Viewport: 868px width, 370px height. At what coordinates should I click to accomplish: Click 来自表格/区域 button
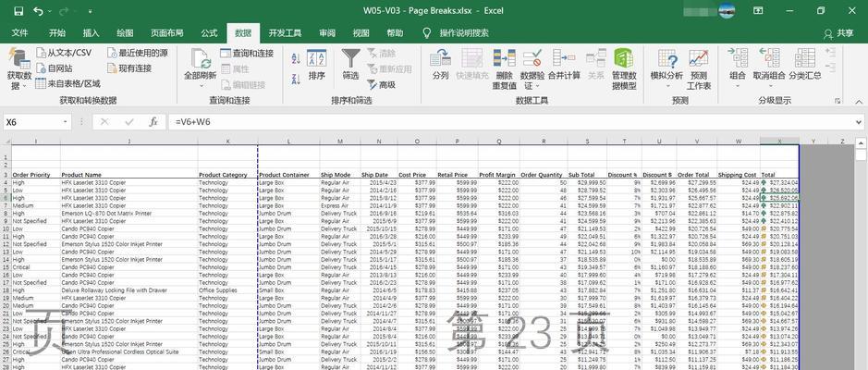[x=68, y=83]
